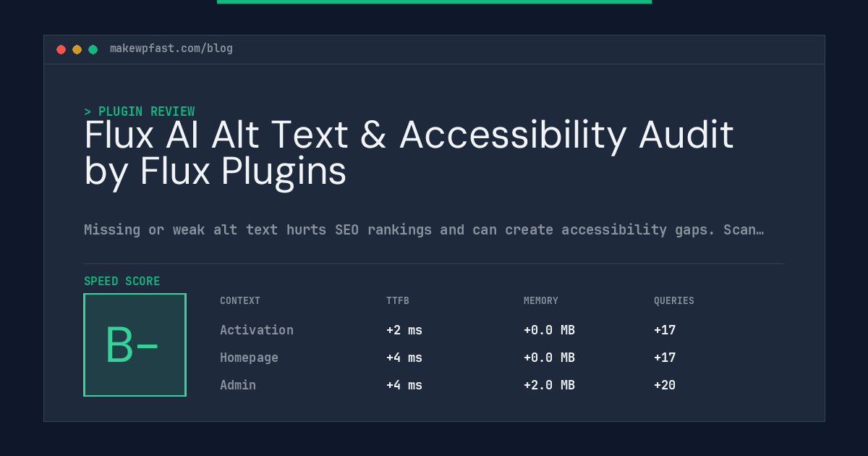Click Activation queries value +17
This screenshot has width=868, height=456.
tap(665, 330)
